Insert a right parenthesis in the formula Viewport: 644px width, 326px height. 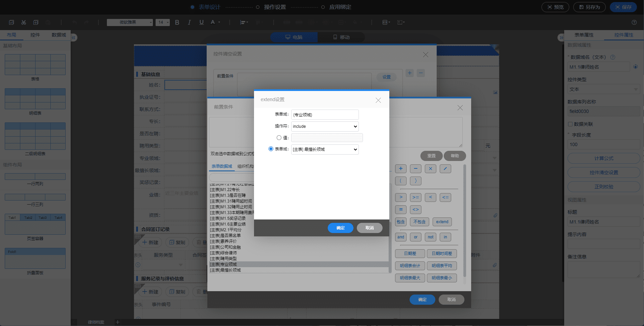[x=416, y=181]
